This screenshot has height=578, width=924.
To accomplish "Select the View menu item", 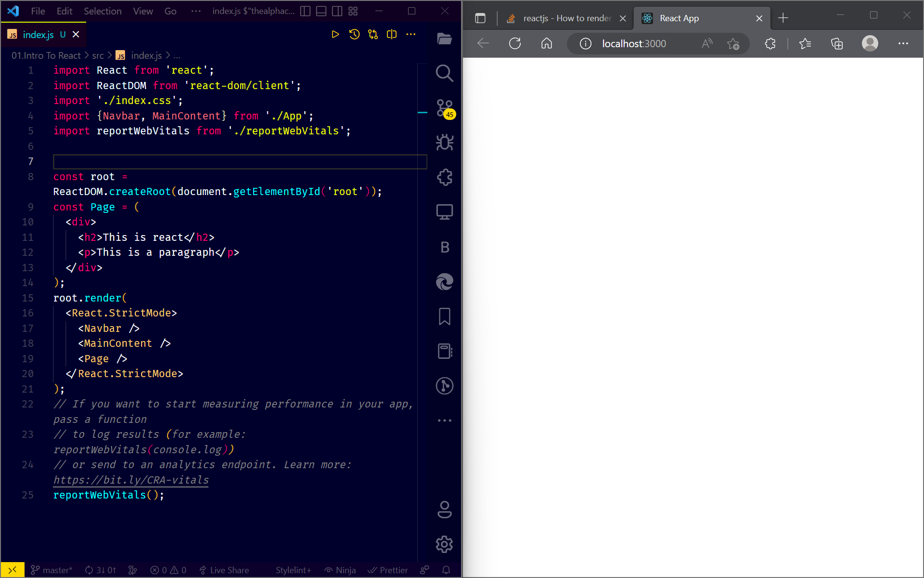I will tap(142, 12).
